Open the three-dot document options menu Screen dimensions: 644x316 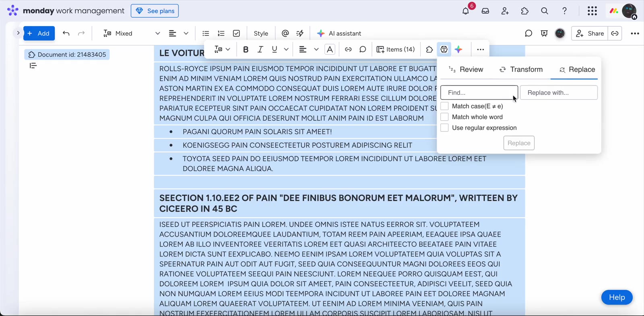[x=635, y=33]
